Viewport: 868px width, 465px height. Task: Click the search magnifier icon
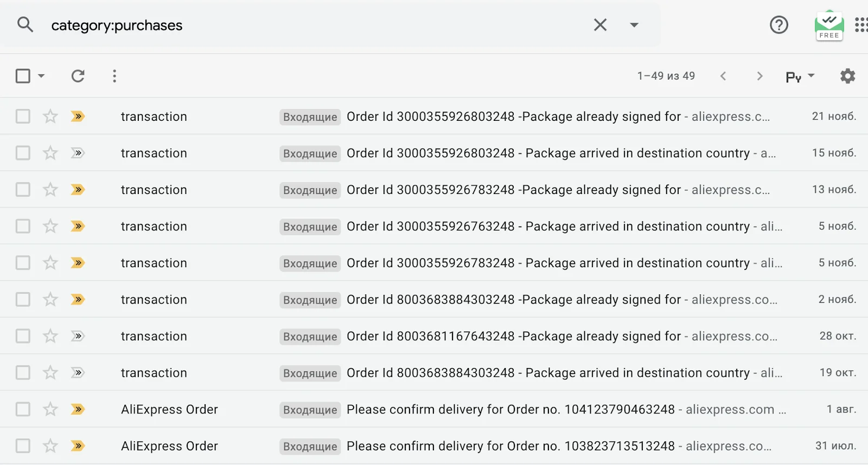25,25
